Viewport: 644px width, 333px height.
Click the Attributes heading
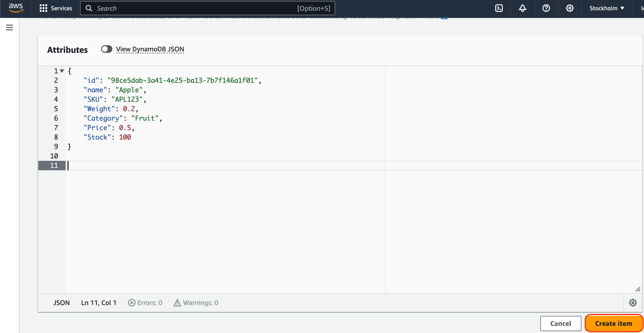click(67, 50)
